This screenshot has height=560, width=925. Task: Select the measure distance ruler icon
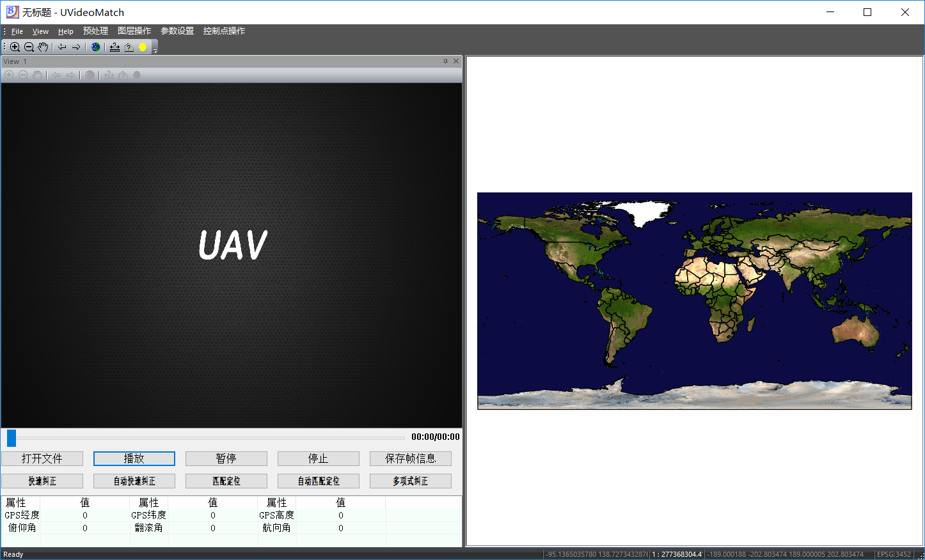[x=115, y=47]
